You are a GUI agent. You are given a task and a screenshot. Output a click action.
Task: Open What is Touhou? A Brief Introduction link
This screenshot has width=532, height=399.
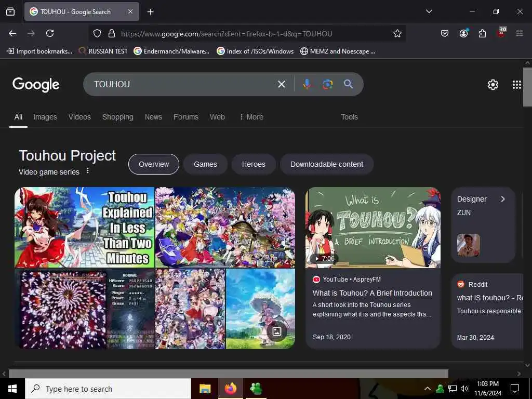372,293
